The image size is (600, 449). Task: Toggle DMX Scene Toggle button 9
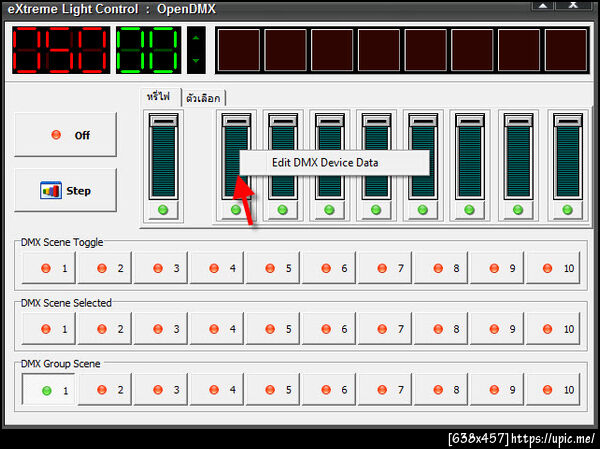pyautogui.click(x=497, y=268)
